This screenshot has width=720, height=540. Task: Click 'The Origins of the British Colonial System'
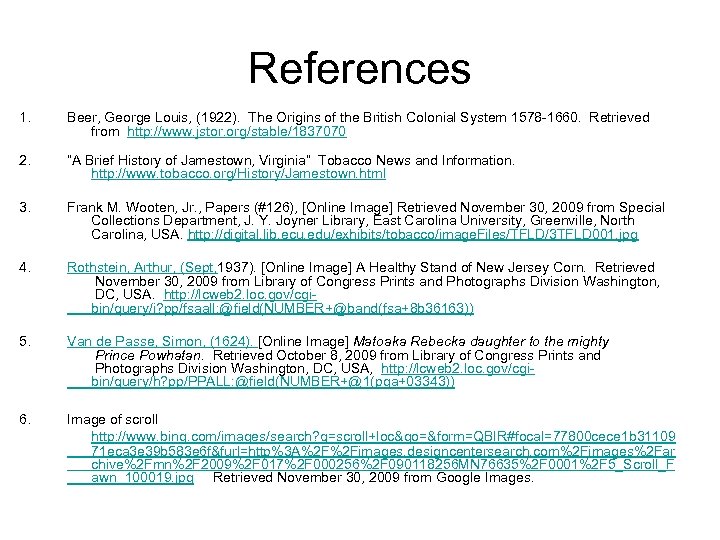point(377,118)
